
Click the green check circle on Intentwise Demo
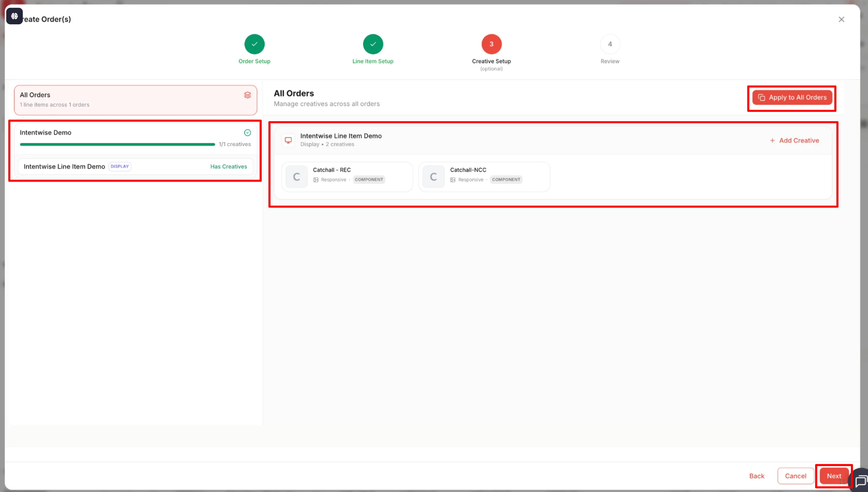(247, 133)
